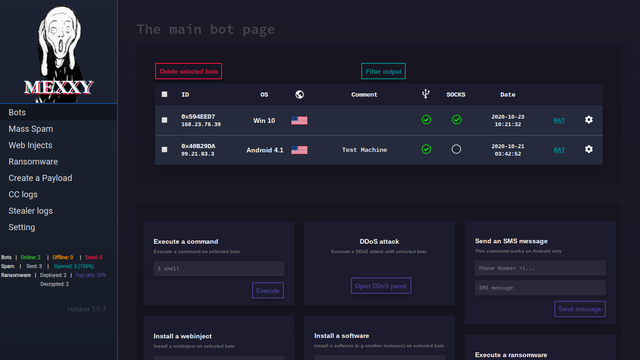The width and height of the screenshot is (640, 360).
Task: Click the Comment column header
Action: point(364,94)
